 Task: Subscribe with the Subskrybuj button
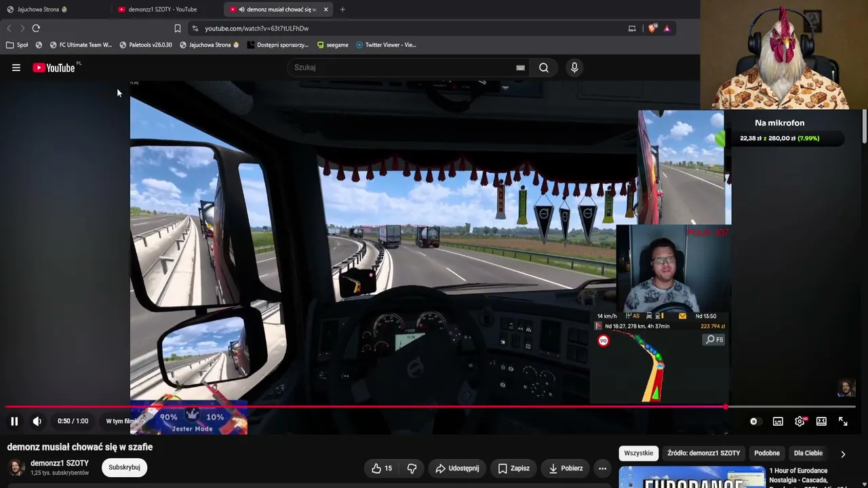click(x=124, y=468)
